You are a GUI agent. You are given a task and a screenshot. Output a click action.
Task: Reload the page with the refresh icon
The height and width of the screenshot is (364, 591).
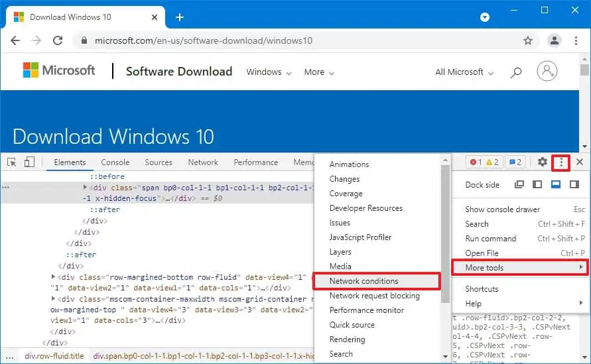58,40
